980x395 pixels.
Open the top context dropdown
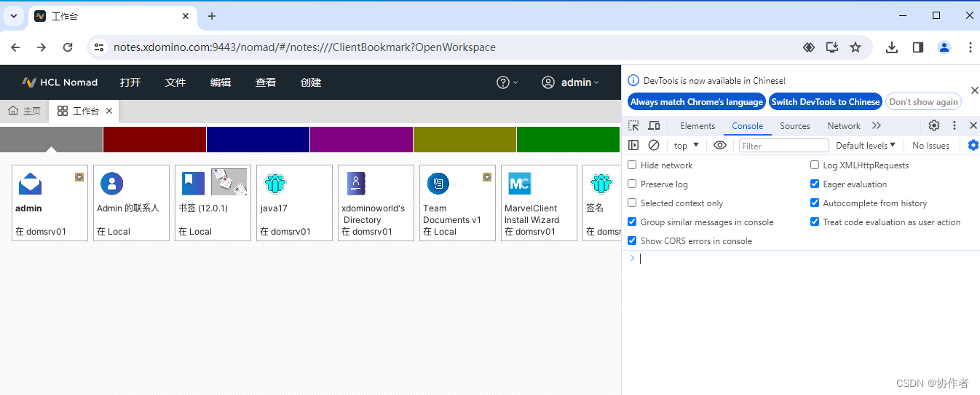687,145
